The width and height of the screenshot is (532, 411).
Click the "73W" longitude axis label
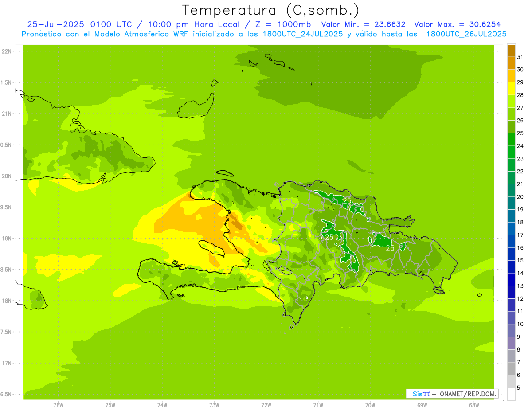tap(214, 405)
